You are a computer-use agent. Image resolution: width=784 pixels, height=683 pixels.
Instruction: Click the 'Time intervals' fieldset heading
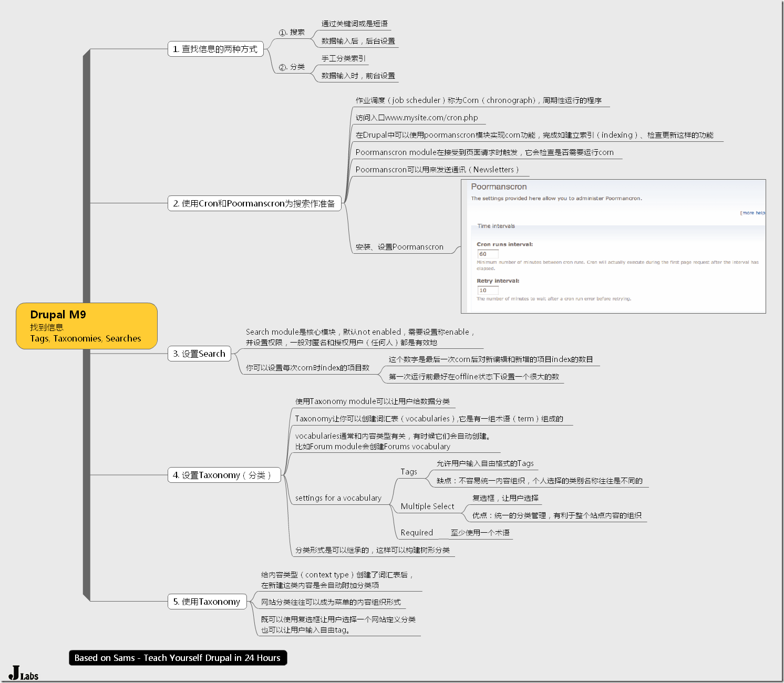point(496,226)
